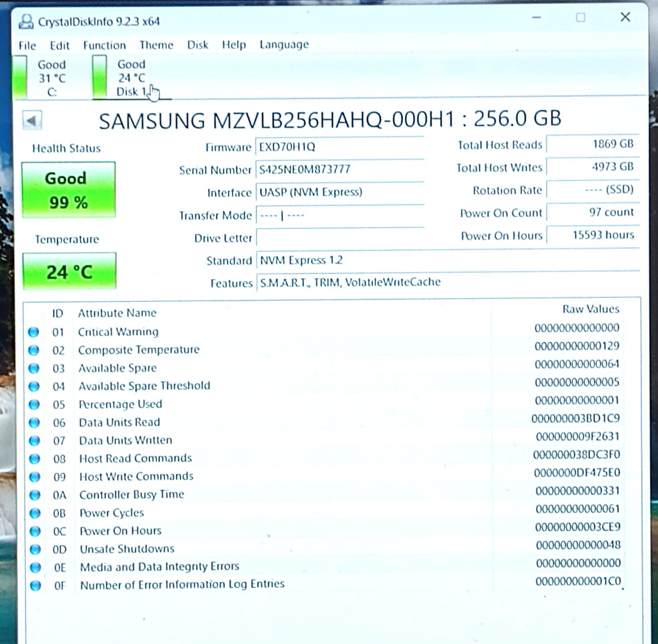Click the Raw Values column header
The height and width of the screenshot is (644, 658).
[x=591, y=309]
